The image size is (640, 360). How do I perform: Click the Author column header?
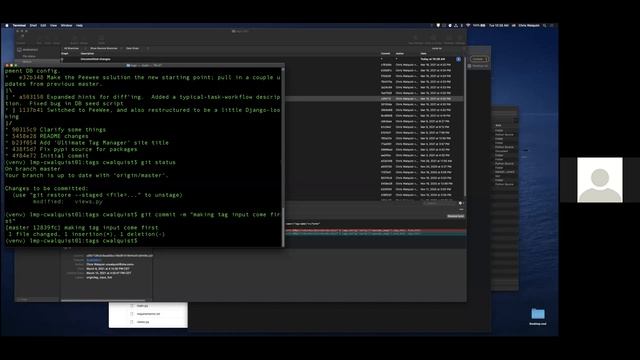(x=400, y=53)
